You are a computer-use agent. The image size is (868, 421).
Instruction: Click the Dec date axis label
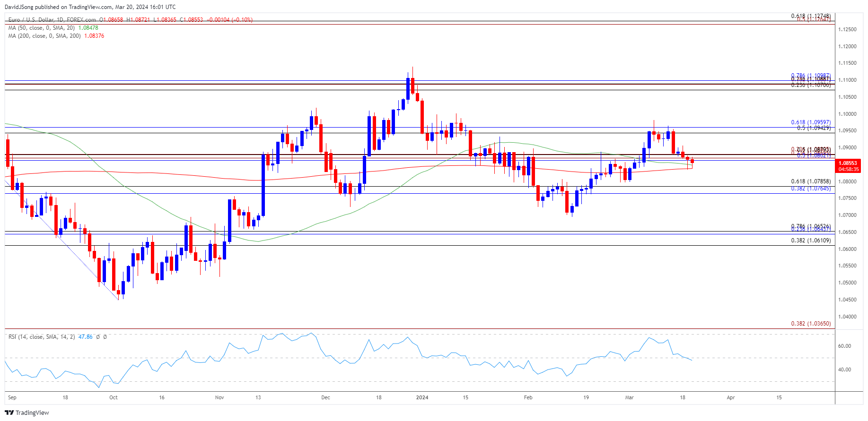325,397
